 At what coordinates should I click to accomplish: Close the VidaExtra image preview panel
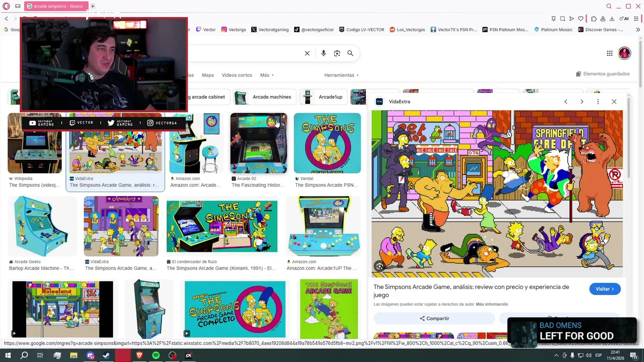[x=614, y=102]
